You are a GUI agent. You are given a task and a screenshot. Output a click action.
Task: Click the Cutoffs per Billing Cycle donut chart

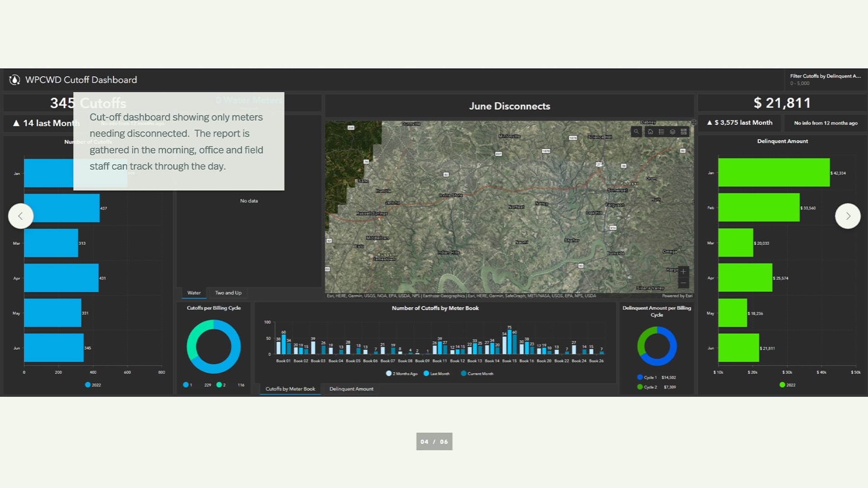[214, 347]
